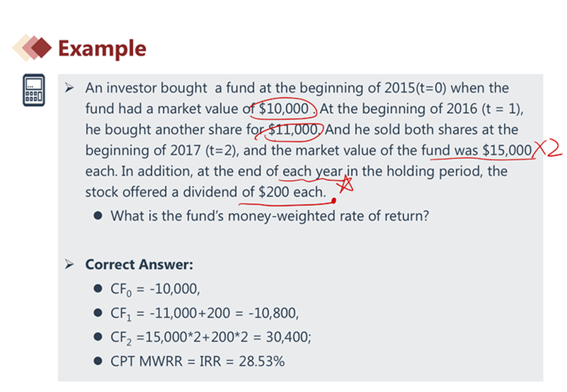Click the money-weighted rate of return question
This screenshot has height=392, width=567.
tap(270, 215)
